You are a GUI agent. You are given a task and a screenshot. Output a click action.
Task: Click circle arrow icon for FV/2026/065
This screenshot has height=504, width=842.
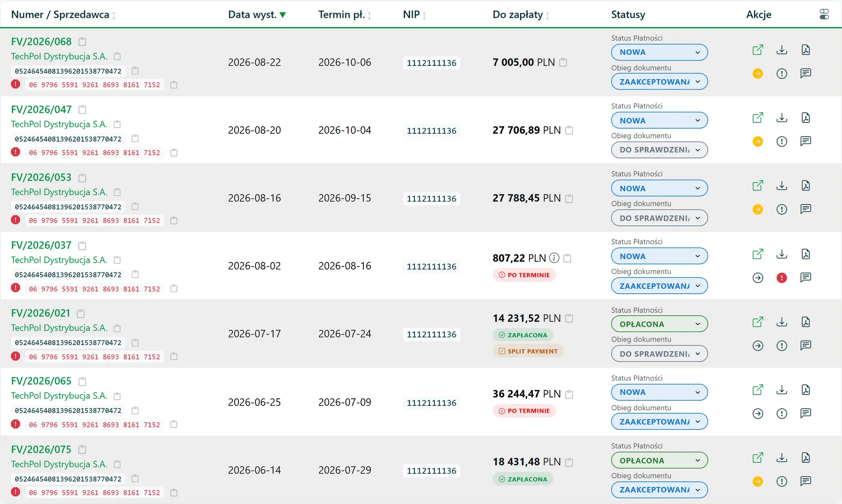click(758, 413)
